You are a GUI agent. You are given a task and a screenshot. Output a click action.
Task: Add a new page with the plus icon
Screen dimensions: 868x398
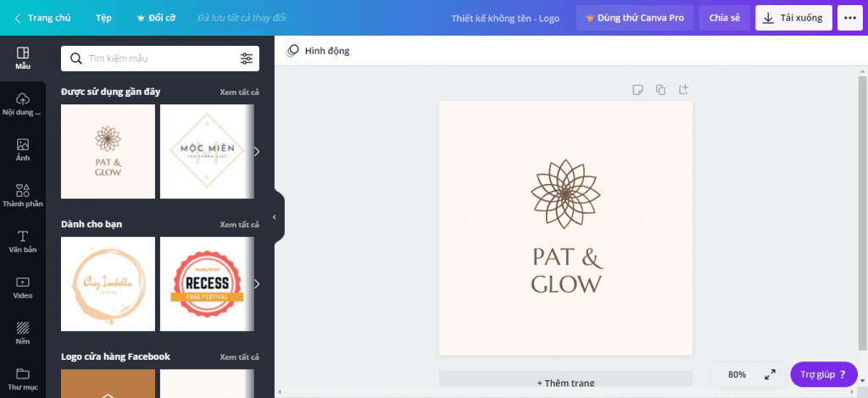point(683,89)
